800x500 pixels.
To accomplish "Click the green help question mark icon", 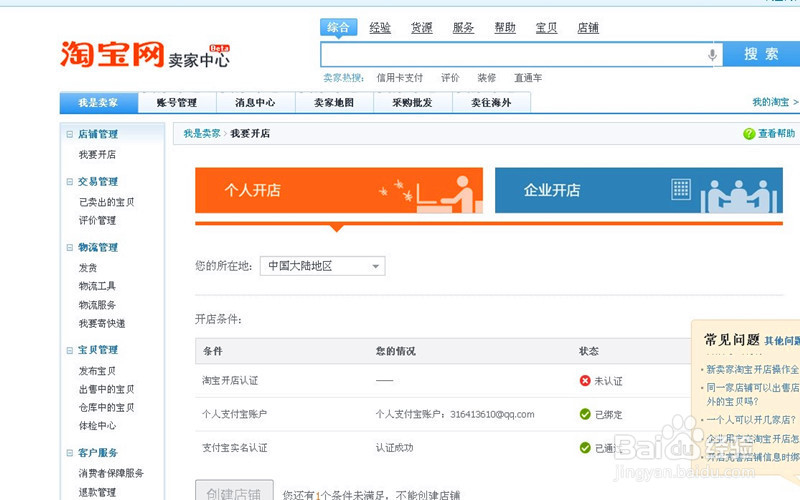I will 749,134.
